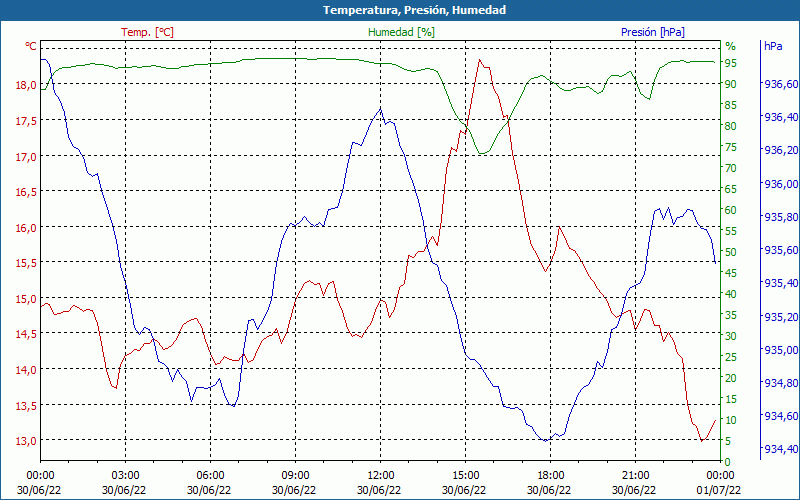Click the 934,80 pressure axis value
800x500 pixels.
pyautogui.click(x=781, y=383)
